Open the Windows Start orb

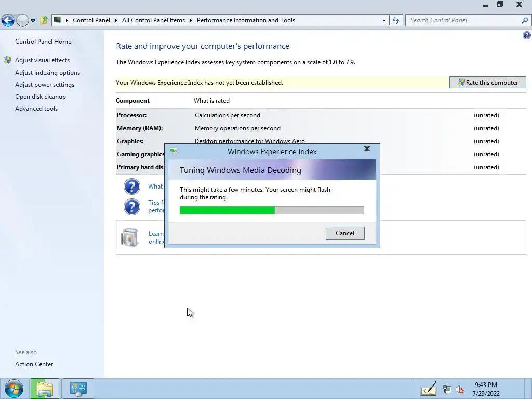click(14, 389)
